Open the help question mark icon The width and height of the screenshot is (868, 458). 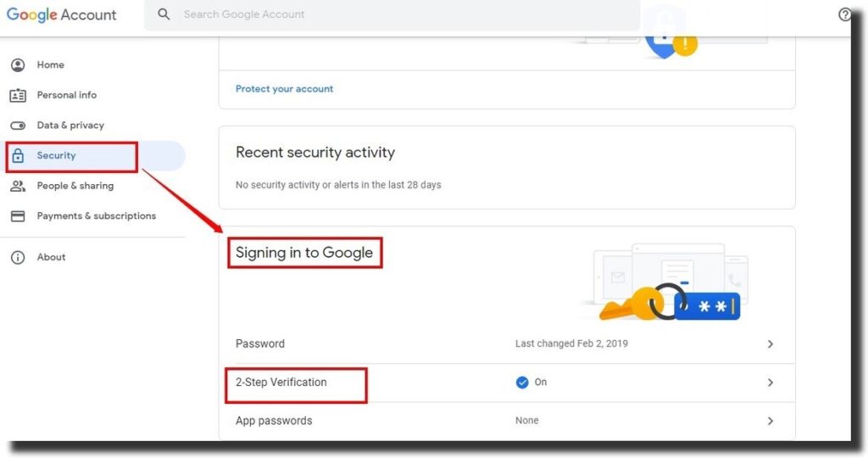click(844, 14)
